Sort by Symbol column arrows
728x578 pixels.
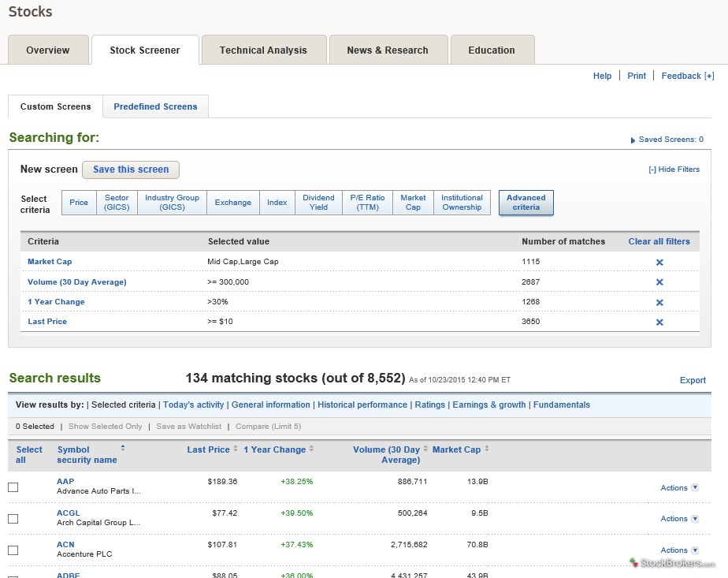coord(122,448)
